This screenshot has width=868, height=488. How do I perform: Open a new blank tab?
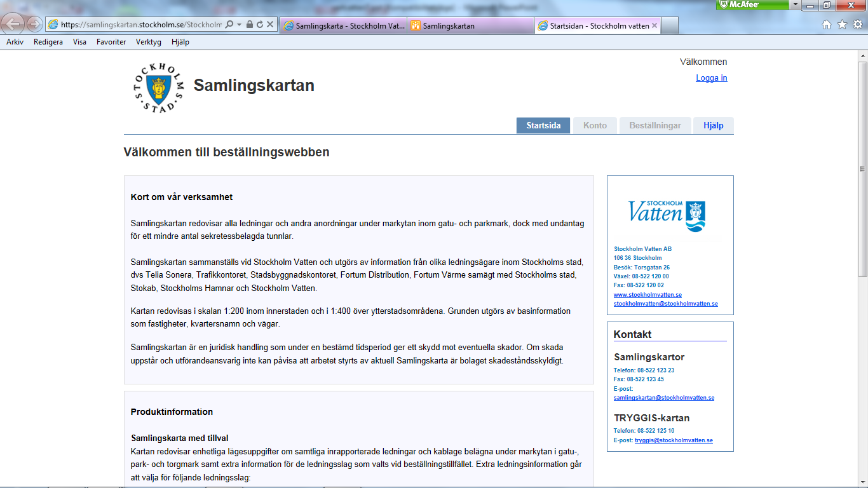point(670,26)
